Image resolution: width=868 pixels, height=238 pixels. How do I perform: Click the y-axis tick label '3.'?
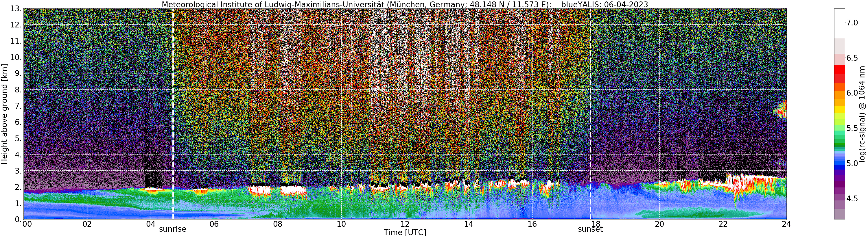click(18, 171)
